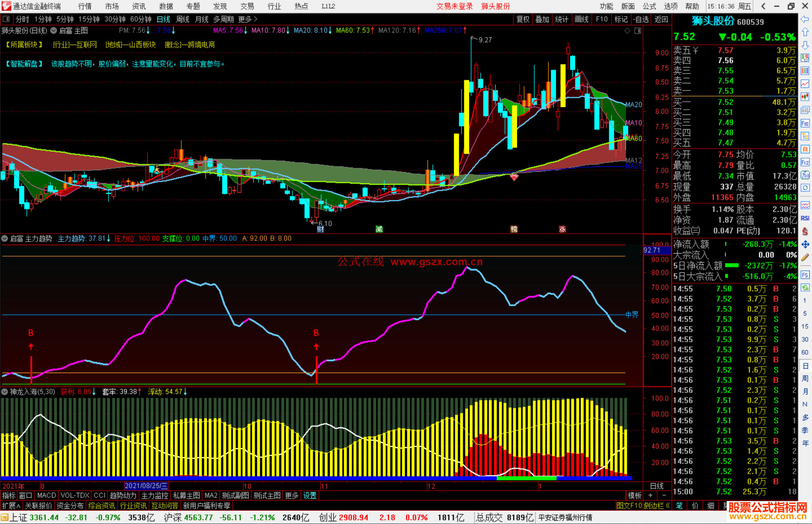This screenshot has width=812, height=524.
Task: Click the RSI indicator icon in sidebar
Action: click(805, 218)
